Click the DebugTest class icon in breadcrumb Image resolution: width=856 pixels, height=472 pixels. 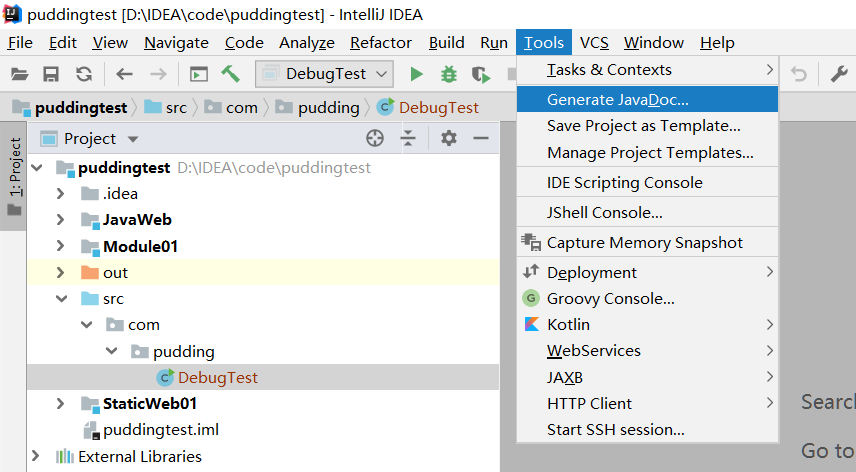tap(385, 107)
